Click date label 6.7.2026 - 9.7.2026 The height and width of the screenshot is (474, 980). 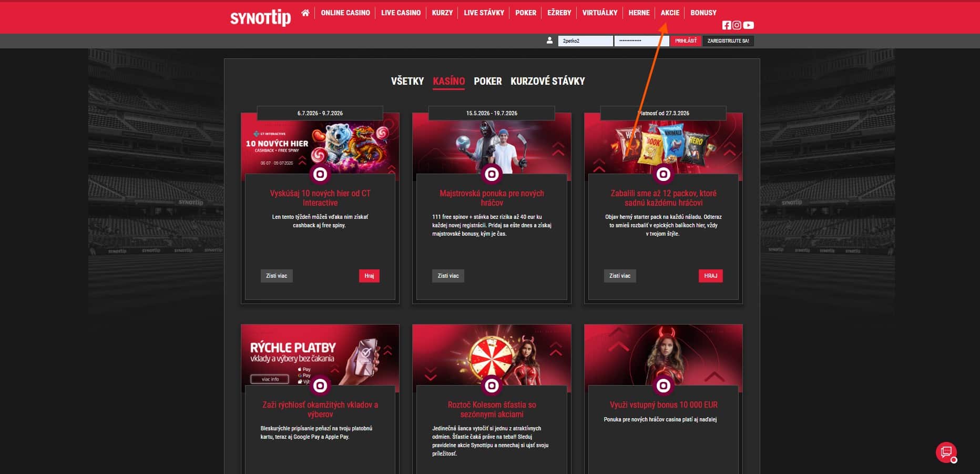click(320, 113)
